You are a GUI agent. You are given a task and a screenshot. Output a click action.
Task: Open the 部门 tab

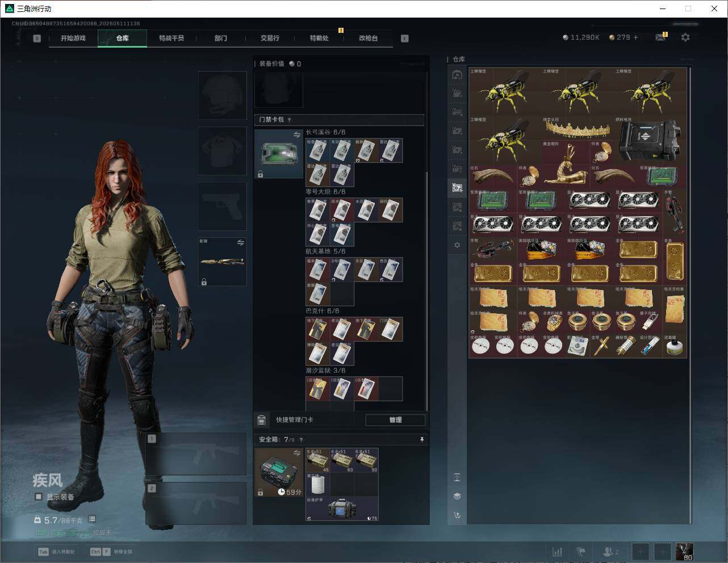click(x=221, y=38)
